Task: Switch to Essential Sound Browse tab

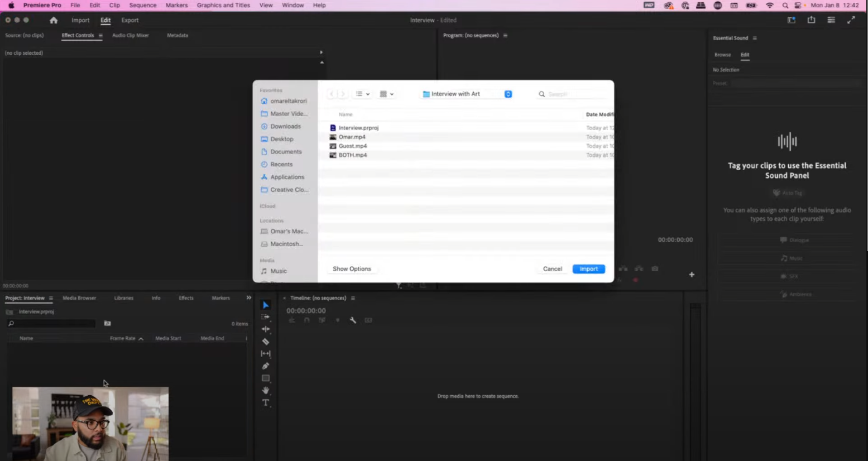Action: (722, 55)
